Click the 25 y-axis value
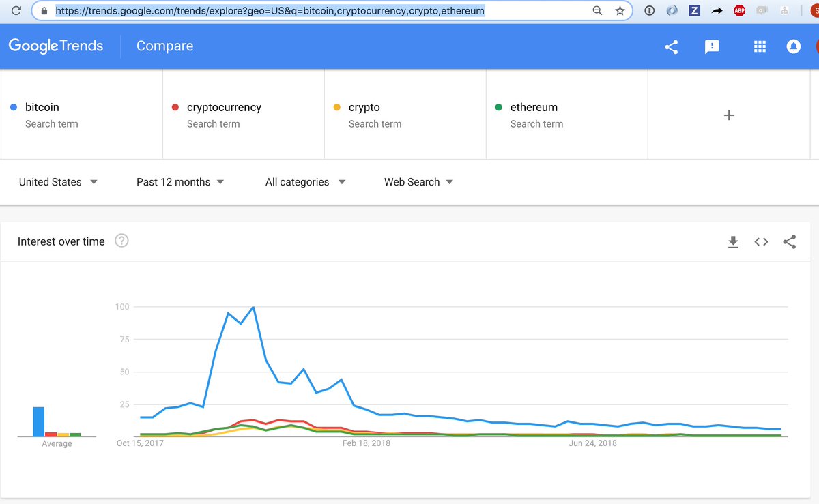The image size is (819, 504). [124, 405]
